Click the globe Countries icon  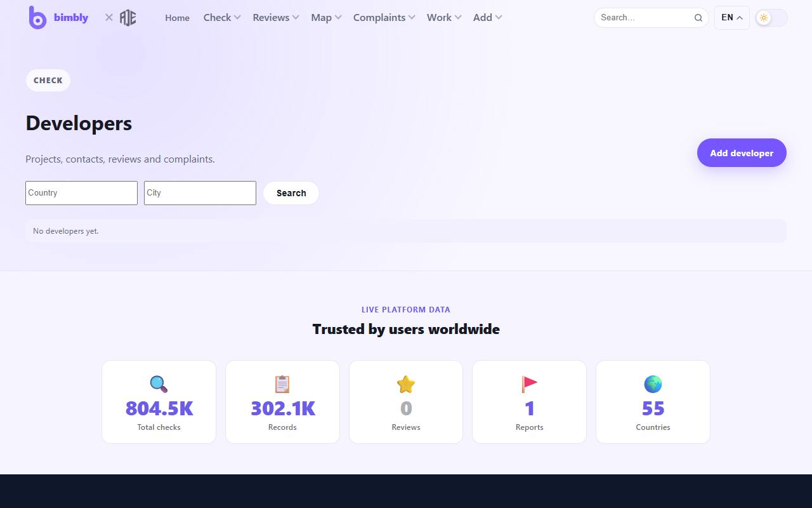click(653, 384)
